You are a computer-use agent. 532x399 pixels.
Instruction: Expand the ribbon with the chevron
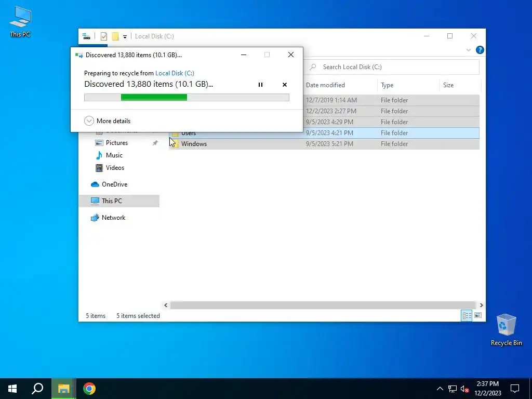[469, 50]
